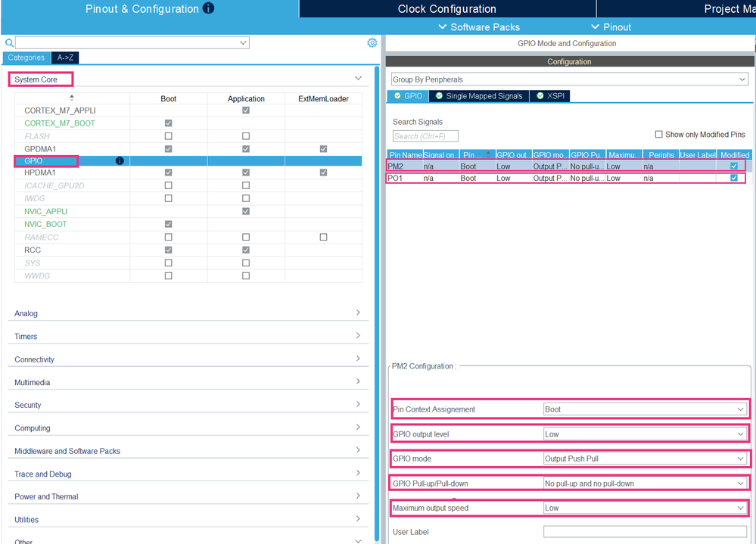Click the User Label input field
756x544 pixels.
pyautogui.click(x=645, y=531)
